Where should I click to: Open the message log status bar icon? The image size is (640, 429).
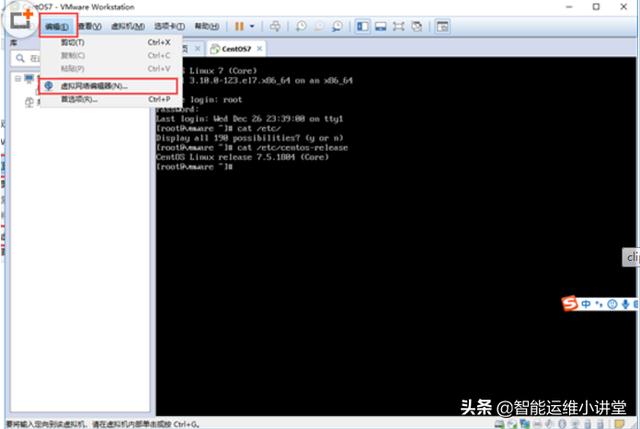[x=620, y=424]
